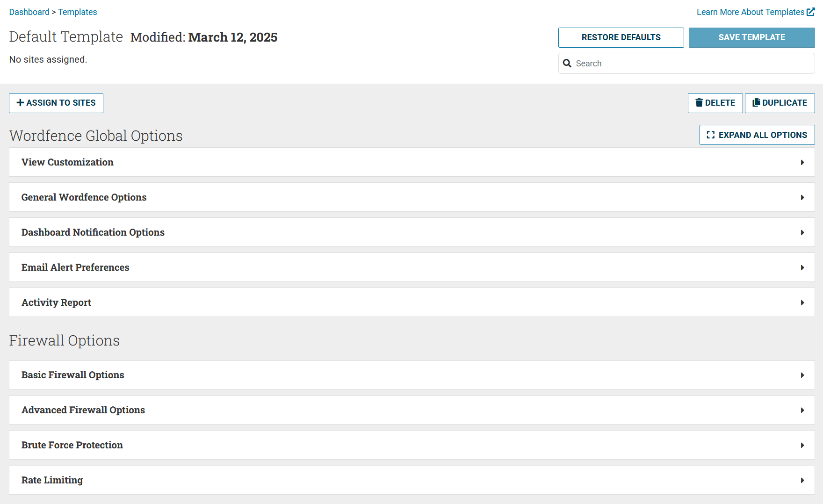823x504 pixels.
Task: Expand the General Wordfence Options arrow
Action: (x=802, y=197)
